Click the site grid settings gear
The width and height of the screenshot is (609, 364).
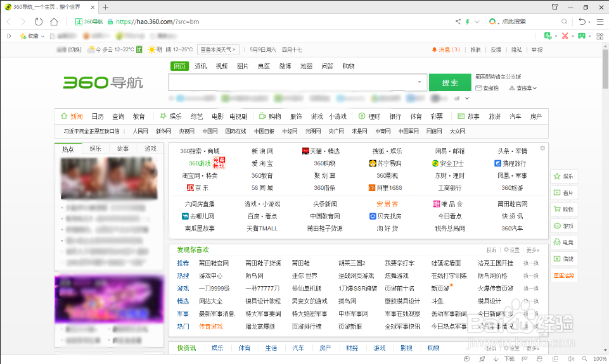[542, 148]
